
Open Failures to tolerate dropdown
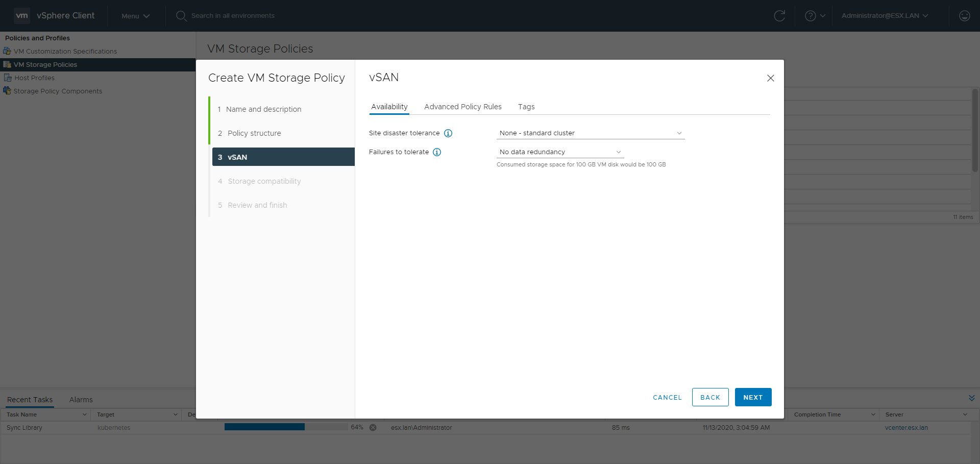[559, 152]
